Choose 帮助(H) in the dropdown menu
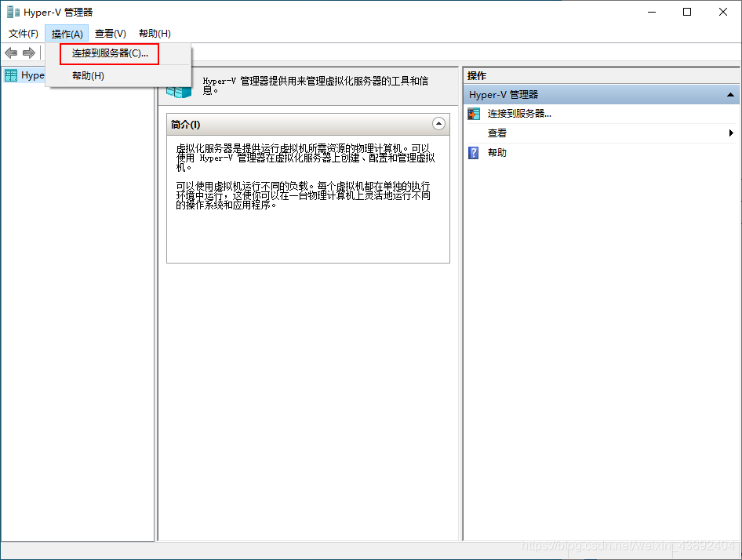Screen dimensions: 742x560 coord(88,76)
